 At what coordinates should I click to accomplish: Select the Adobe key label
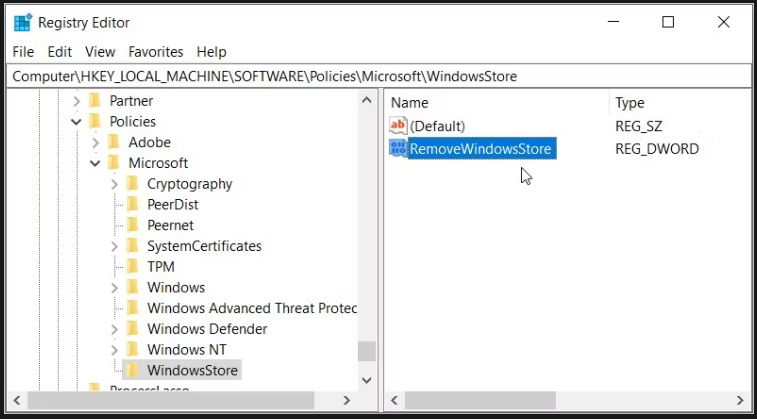point(149,142)
